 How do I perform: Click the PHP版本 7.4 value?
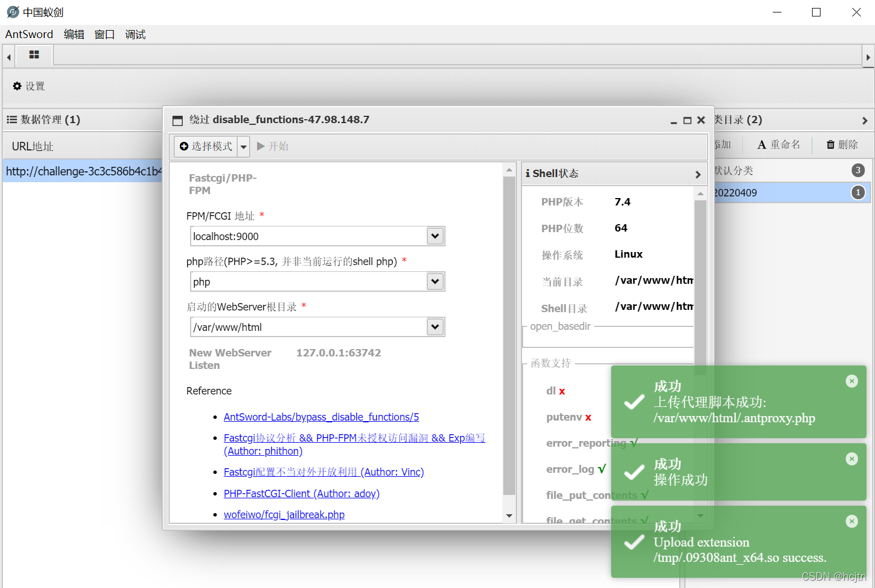(622, 202)
